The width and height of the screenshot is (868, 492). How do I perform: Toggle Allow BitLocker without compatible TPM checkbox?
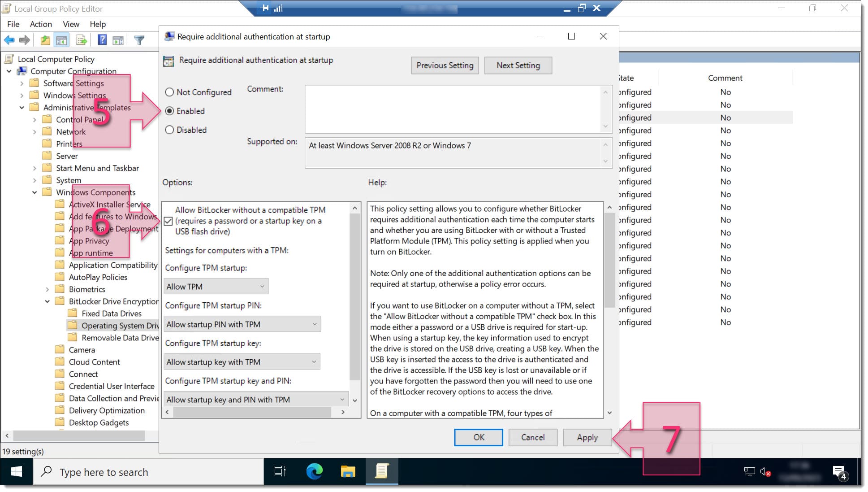point(168,221)
